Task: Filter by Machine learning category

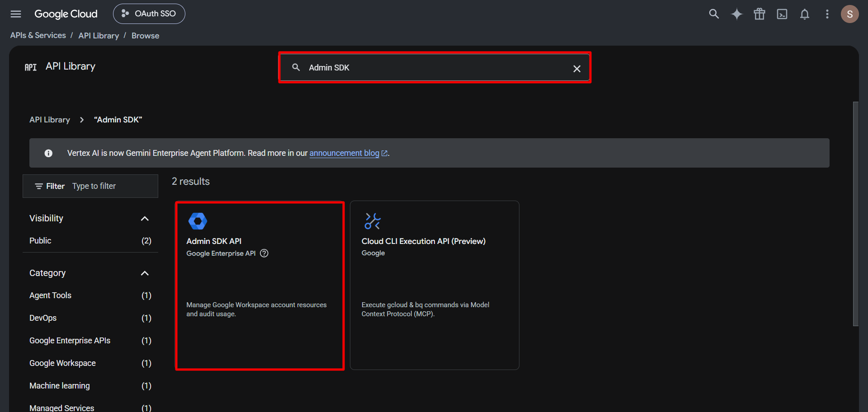Action: pyautogui.click(x=90, y=386)
